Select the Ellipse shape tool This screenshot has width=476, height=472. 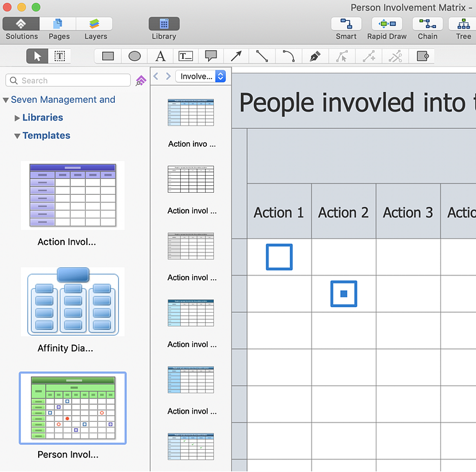pyautogui.click(x=135, y=56)
